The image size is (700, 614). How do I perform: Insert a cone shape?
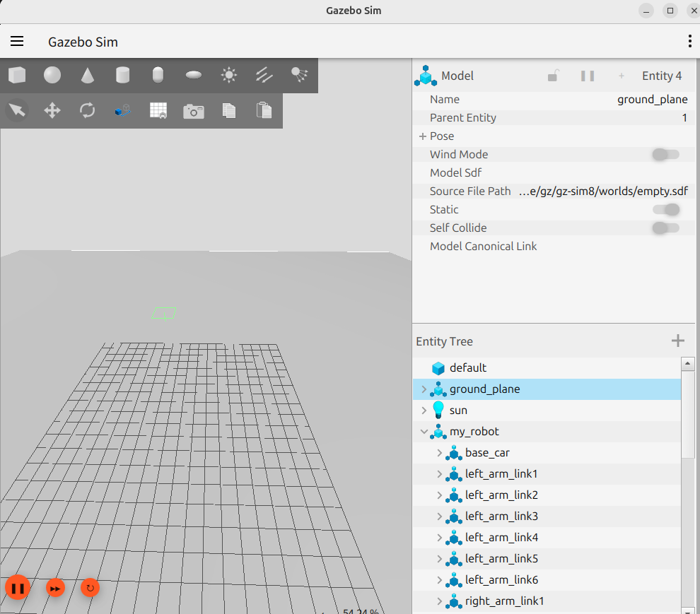click(x=88, y=75)
